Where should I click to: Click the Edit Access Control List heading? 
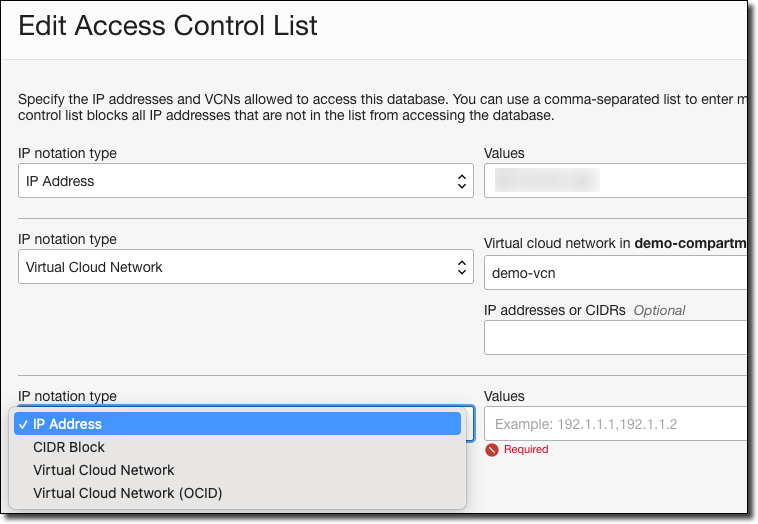click(168, 25)
